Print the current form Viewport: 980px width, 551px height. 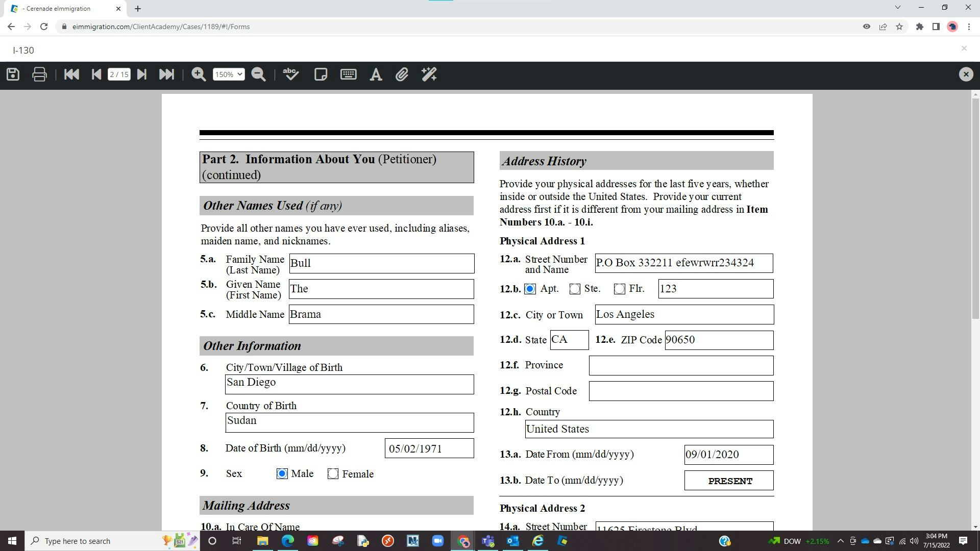[x=39, y=74]
